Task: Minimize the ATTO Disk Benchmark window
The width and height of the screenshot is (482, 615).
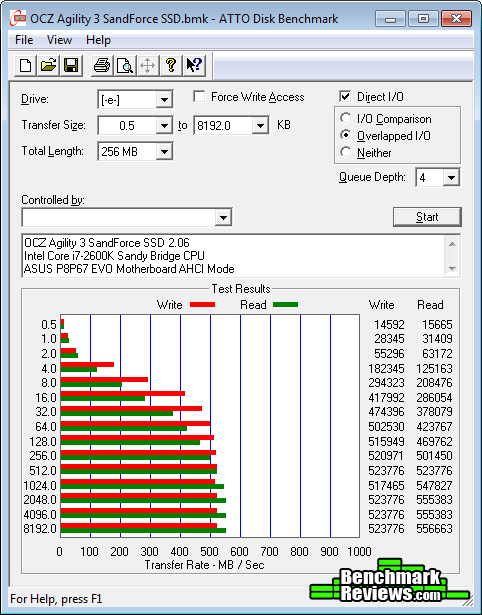Action: (390, 18)
